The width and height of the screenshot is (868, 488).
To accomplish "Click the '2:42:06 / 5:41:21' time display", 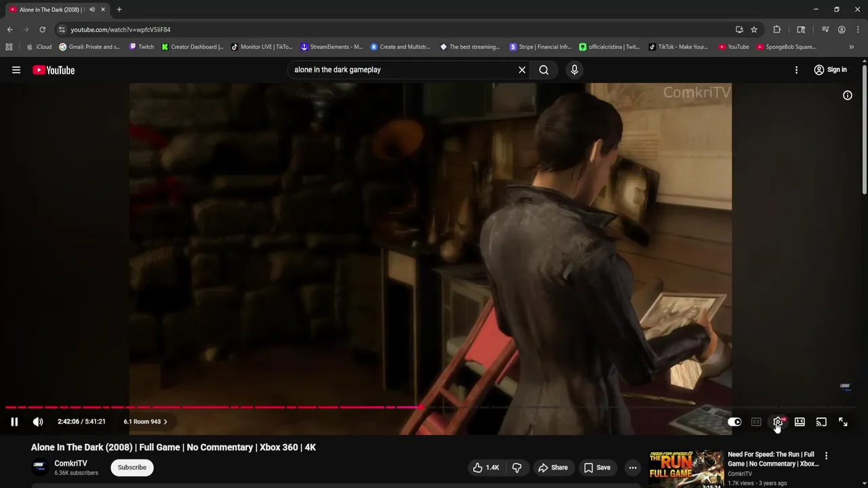I will point(81,422).
